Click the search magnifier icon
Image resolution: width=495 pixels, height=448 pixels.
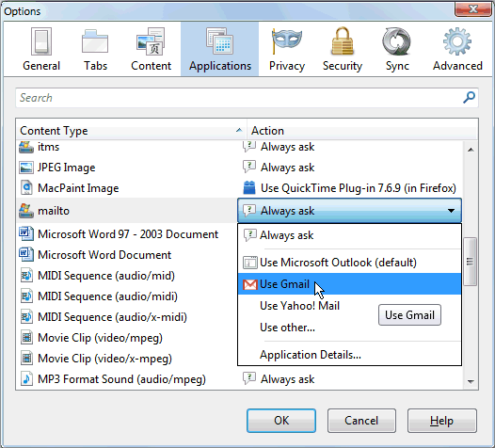469,97
